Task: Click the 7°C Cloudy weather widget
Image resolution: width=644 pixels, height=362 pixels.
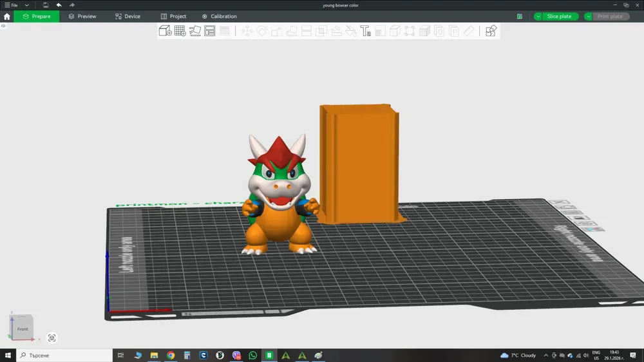Action: point(518,356)
